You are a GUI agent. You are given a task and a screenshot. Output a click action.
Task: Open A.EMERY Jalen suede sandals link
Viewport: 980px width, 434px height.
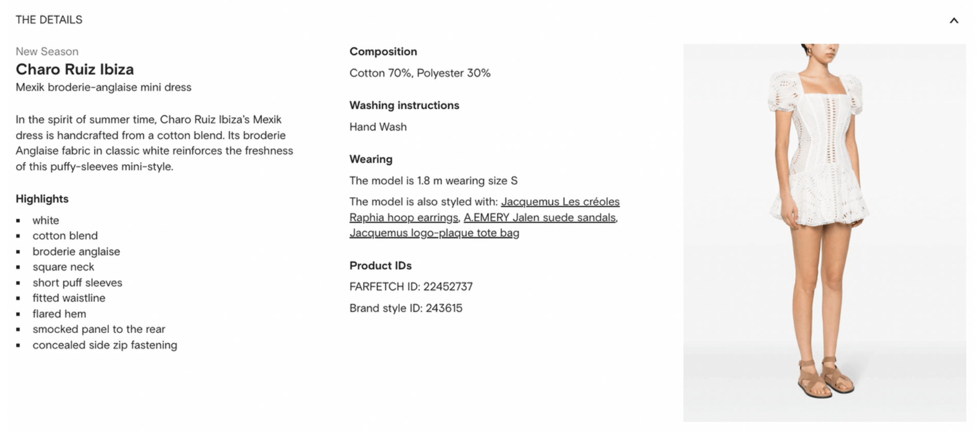(x=539, y=218)
